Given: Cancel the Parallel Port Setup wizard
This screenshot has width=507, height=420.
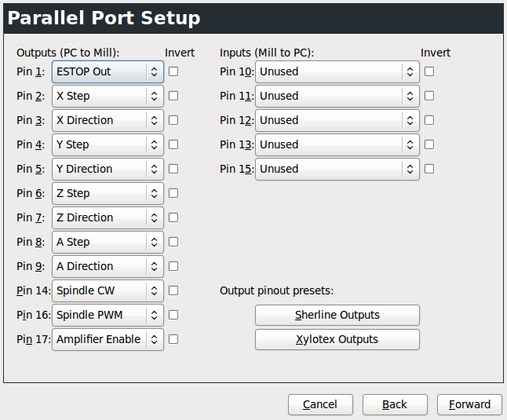Looking at the screenshot, I should (x=320, y=404).
